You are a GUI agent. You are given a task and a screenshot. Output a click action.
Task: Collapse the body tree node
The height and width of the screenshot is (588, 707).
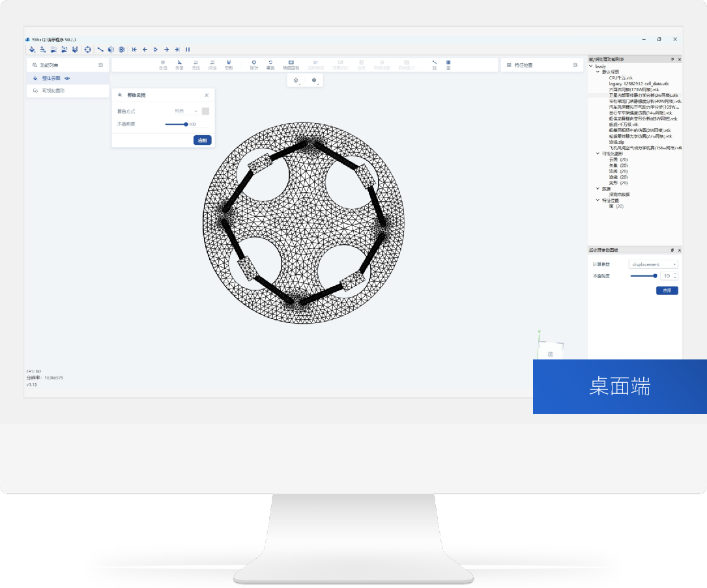591,66
